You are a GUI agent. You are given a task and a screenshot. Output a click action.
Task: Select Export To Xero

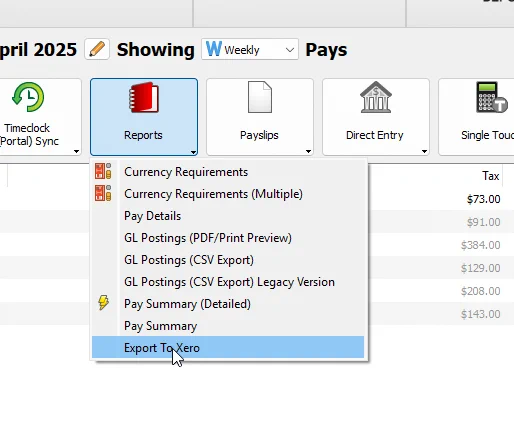[228, 347]
